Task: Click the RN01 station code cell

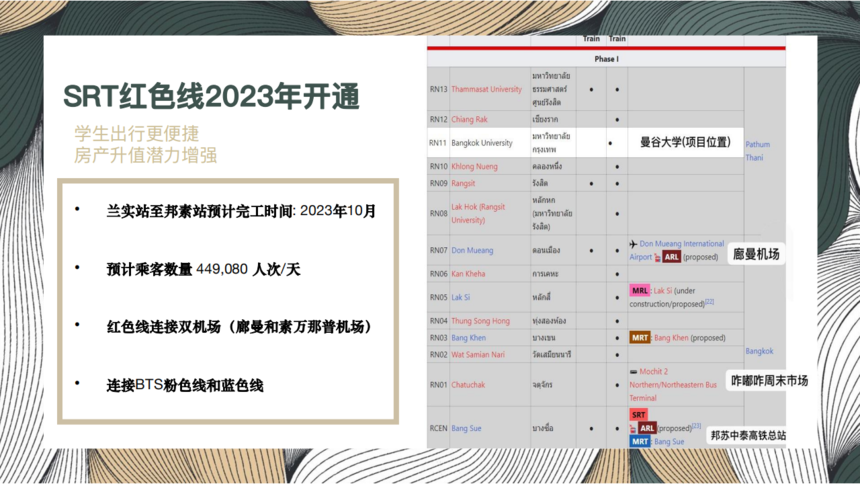Action: [x=438, y=385]
